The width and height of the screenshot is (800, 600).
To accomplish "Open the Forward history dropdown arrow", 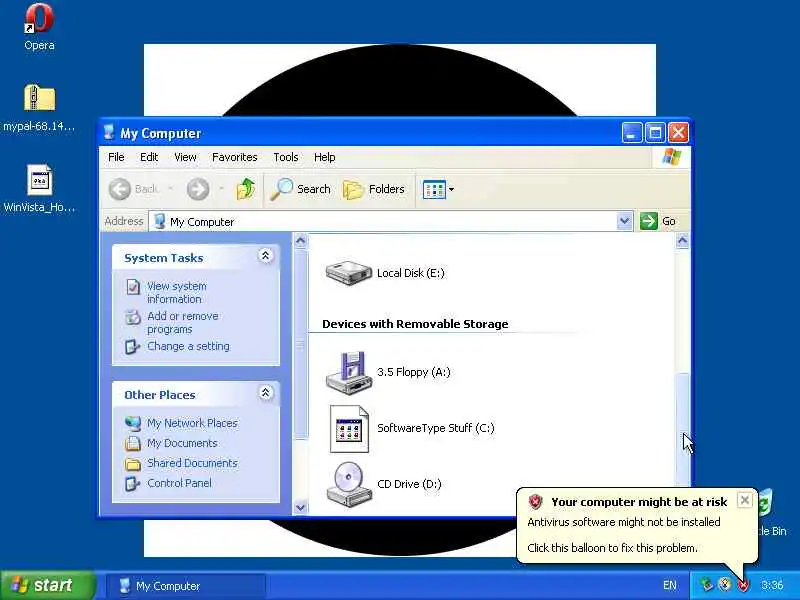I will [x=221, y=189].
